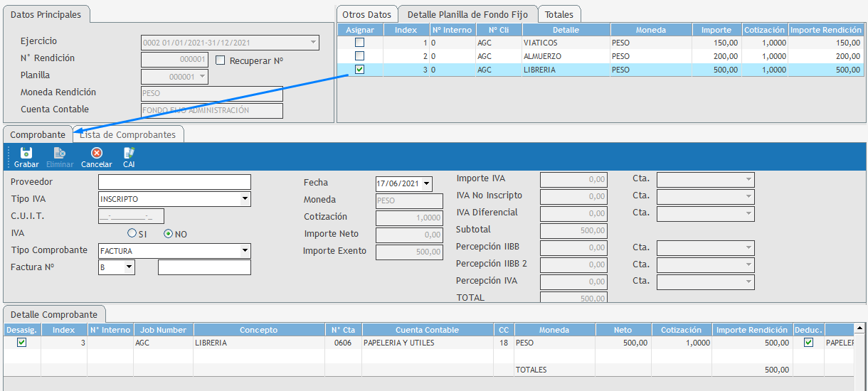The image size is (868, 391).
Task: Click the Importe Rendición column header
Action: pos(826,30)
